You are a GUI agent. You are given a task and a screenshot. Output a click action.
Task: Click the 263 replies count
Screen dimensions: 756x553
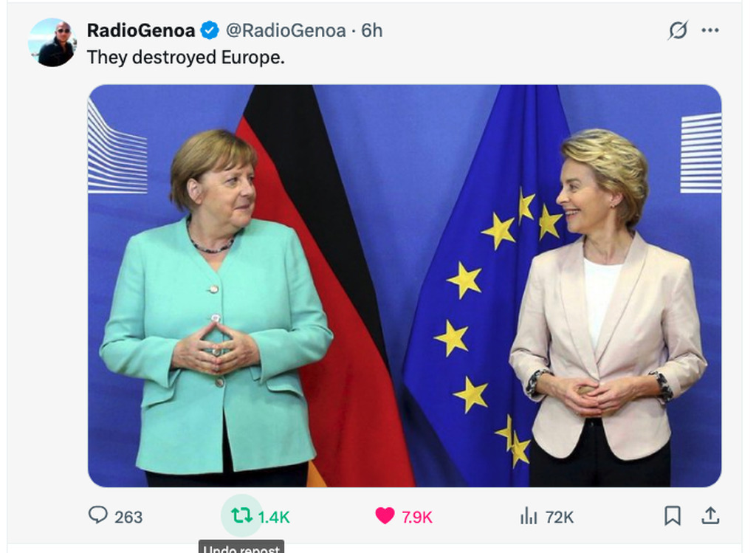click(x=128, y=518)
